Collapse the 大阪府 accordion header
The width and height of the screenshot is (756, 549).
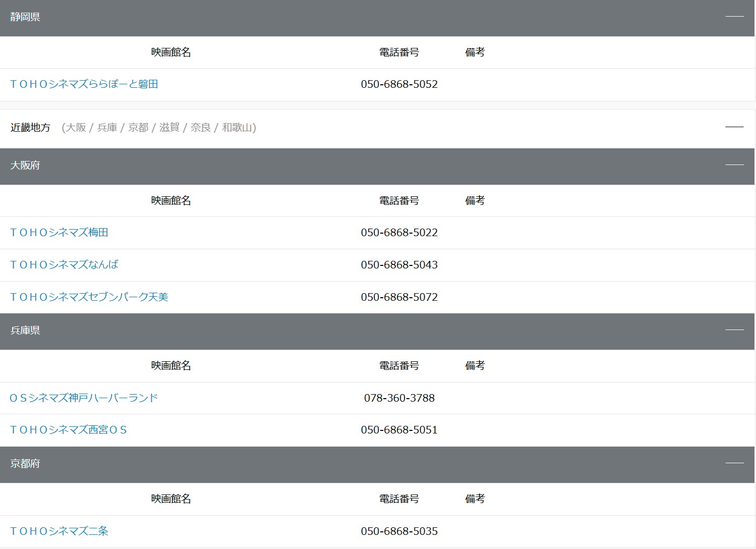click(x=353, y=166)
